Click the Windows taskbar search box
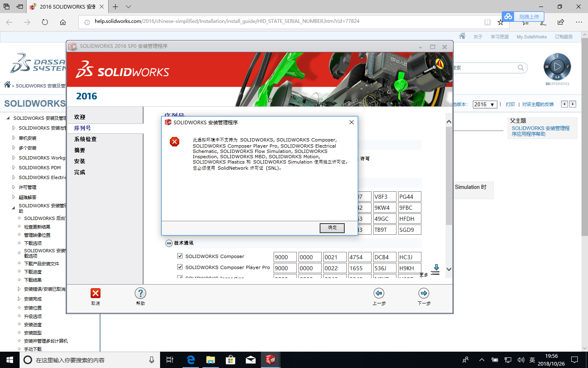588x368 pixels. tap(89, 360)
